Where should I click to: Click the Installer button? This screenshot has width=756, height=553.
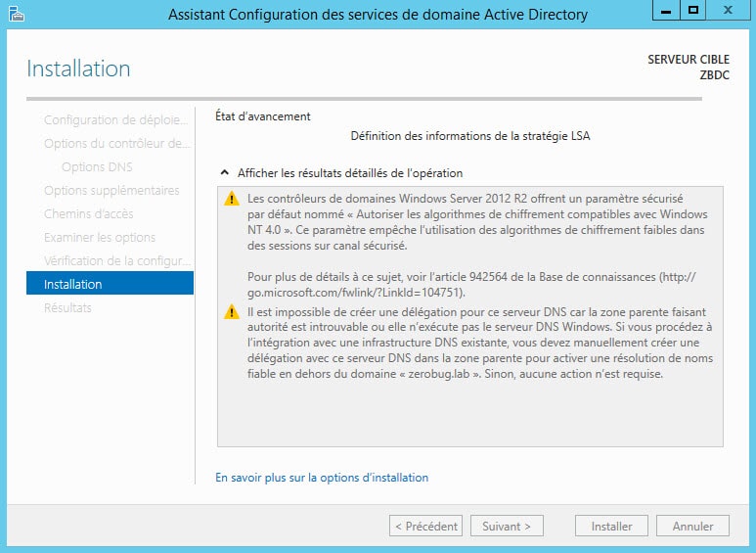[611, 526]
